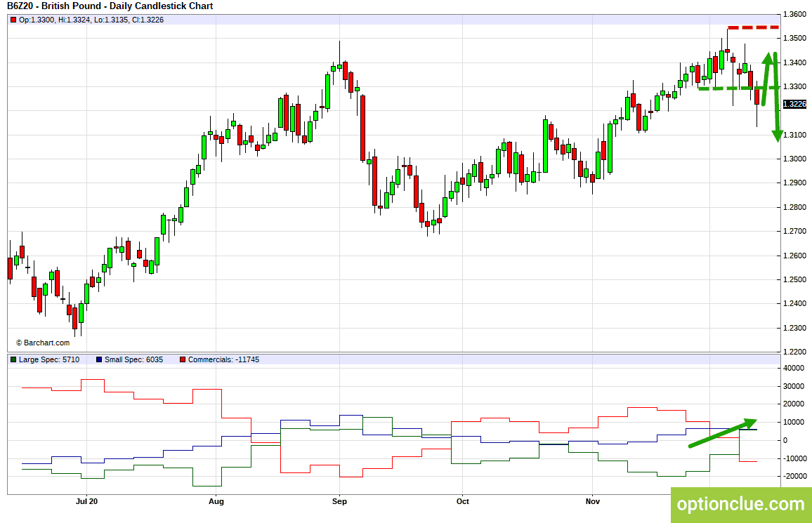The height and width of the screenshot is (523, 812).
Task: Click the optionclue.com watermark
Action: pyautogui.click(x=741, y=504)
